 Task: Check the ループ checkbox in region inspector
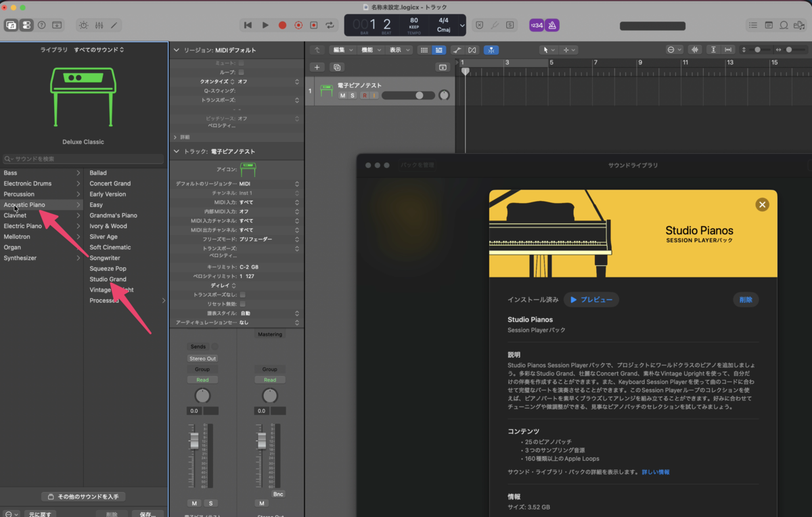[x=242, y=72]
